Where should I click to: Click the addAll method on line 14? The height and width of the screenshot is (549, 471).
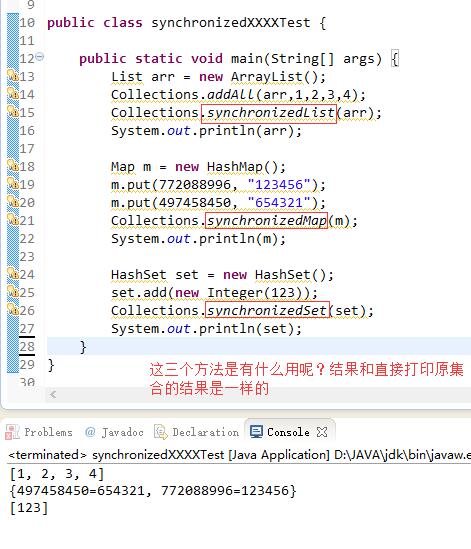pyautogui.click(x=231, y=95)
